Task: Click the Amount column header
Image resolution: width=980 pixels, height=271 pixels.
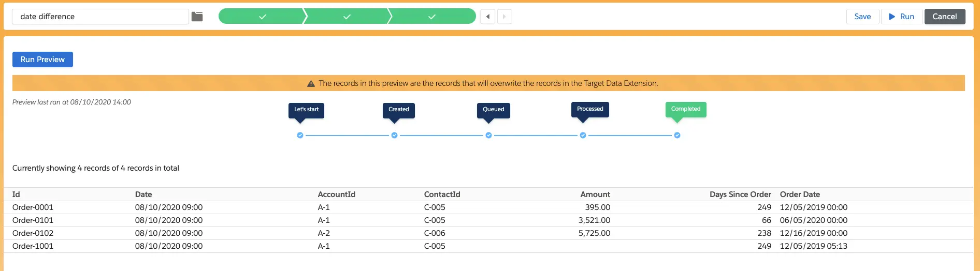Action: 595,194
